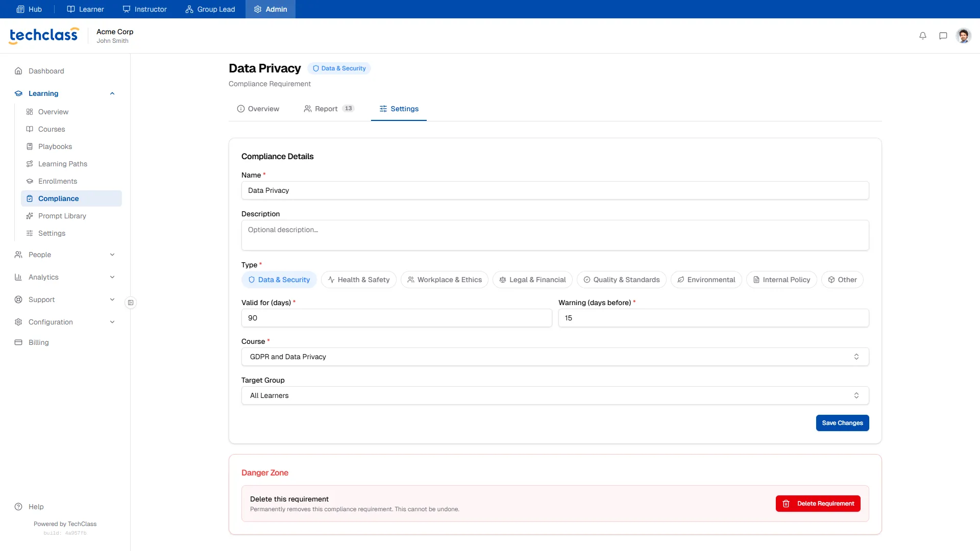Open Enrollments in the sidebar
This screenshot has width=980, height=551.
click(x=71, y=181)
